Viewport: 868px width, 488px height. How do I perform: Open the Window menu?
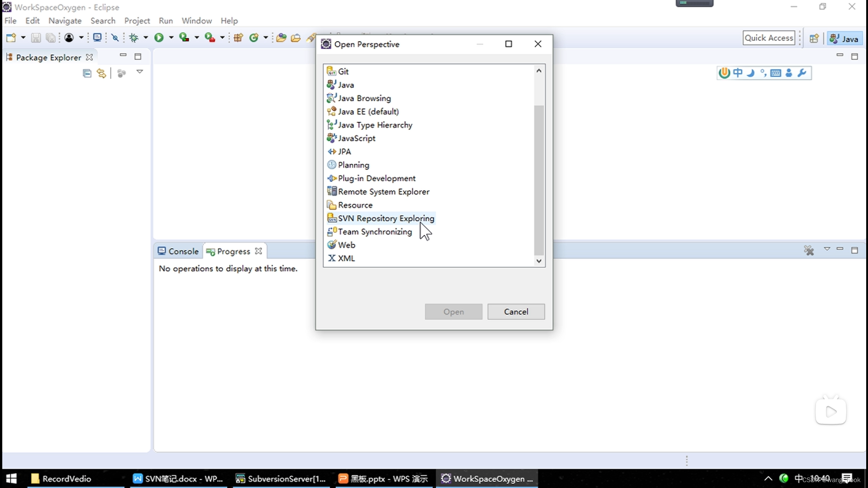coord(197,21)
